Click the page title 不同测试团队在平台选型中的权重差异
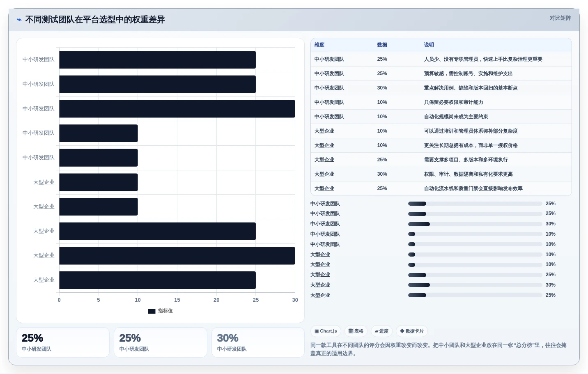Image resolution: width=588 pixels, height=374 pixels. point(95,20)
